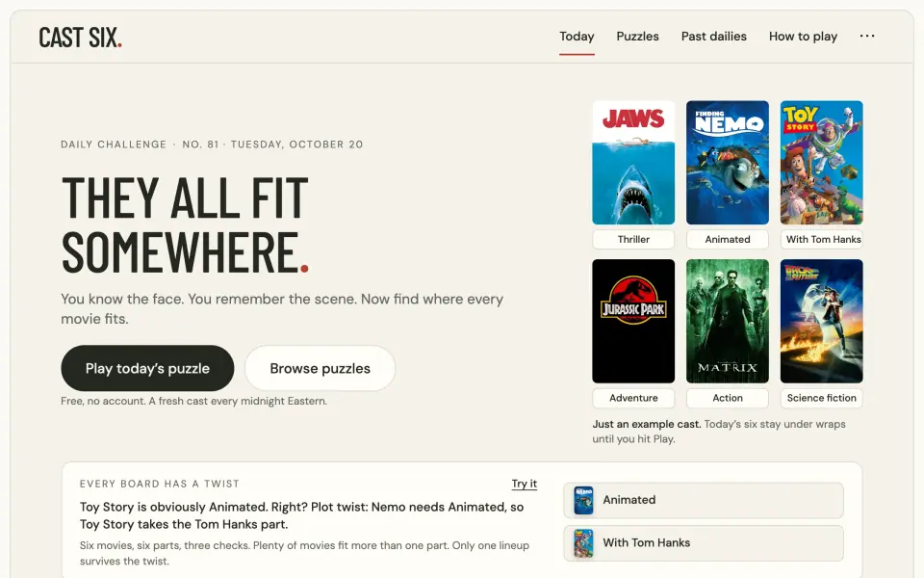Viewport: 924px width, 578px height.
Task: Select the Finding Nemo poster
Action: coord(728,163)
